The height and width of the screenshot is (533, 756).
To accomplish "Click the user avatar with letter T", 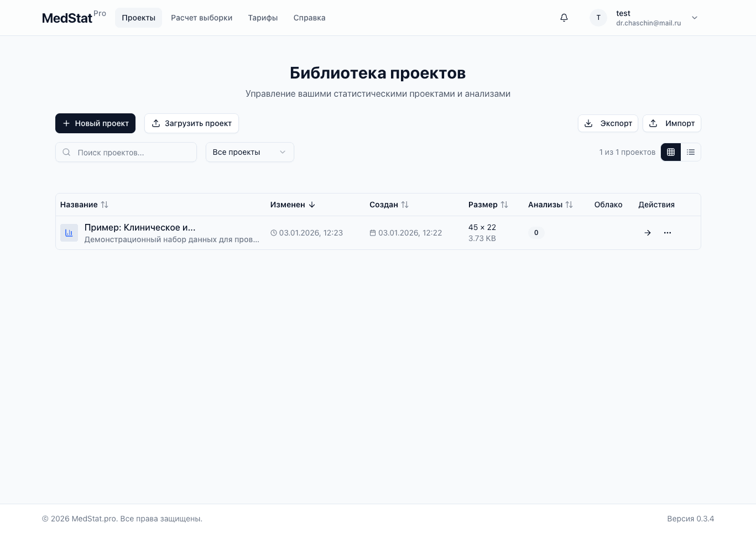I will tap(598, 18).
